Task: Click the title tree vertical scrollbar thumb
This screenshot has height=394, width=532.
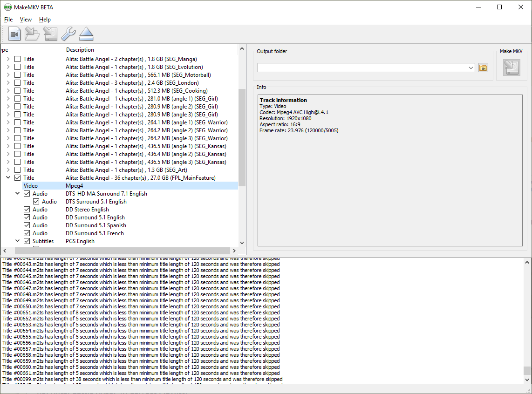Action: (242, 137)
